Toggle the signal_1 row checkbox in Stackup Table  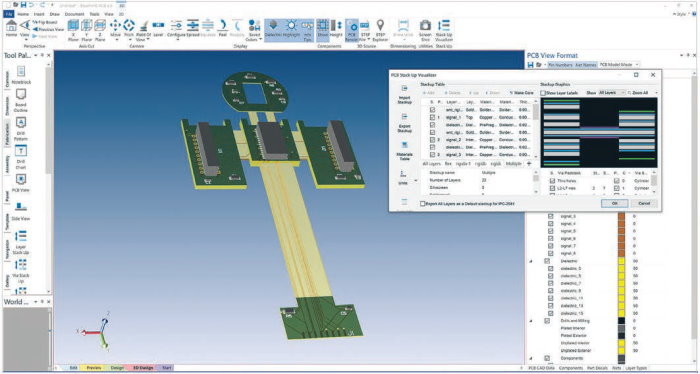tap(432, 117)
